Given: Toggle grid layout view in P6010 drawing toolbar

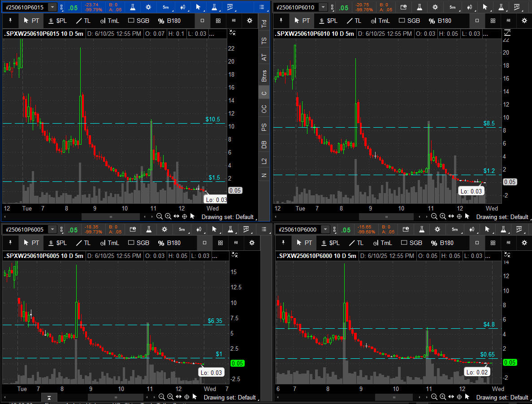Looking at the screenshot, I should coord(493,21).
